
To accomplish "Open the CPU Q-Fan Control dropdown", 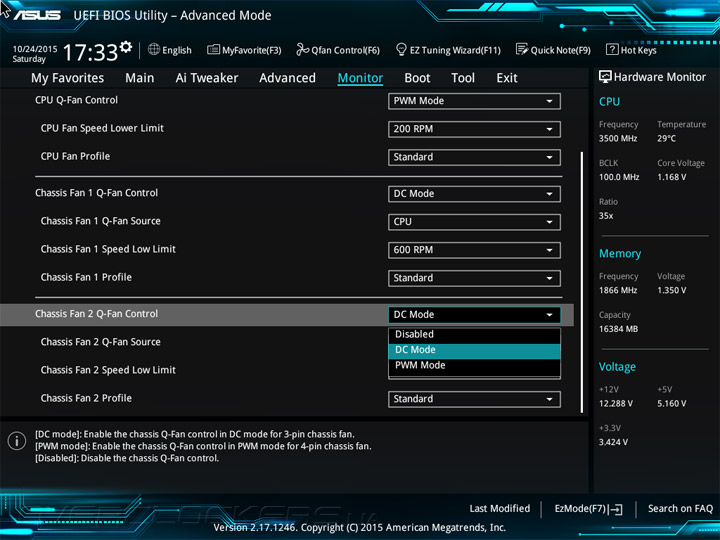I will 474,101.
